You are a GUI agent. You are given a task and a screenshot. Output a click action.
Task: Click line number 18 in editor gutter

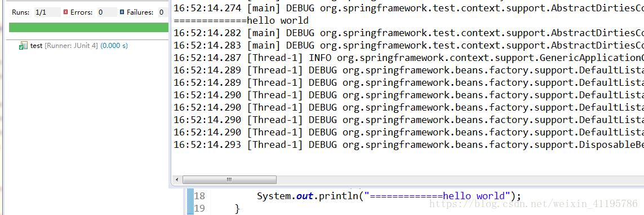[199, 196]
